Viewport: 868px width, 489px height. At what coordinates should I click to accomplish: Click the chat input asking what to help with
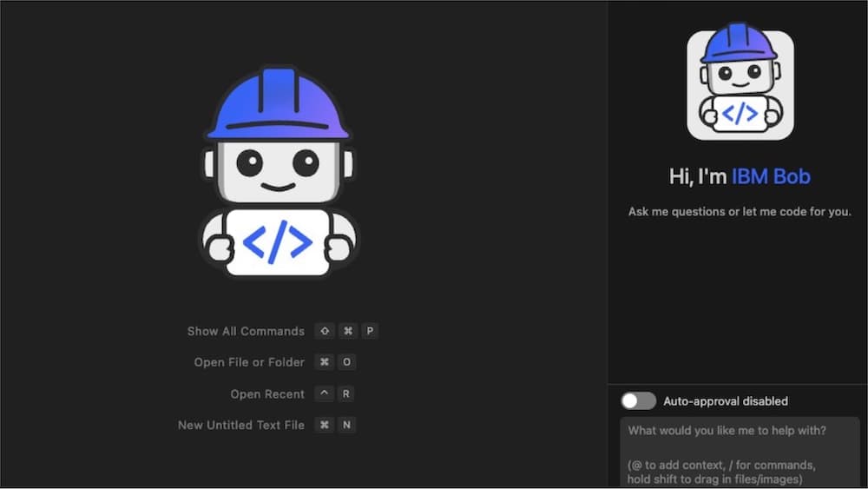pos(740,453)
